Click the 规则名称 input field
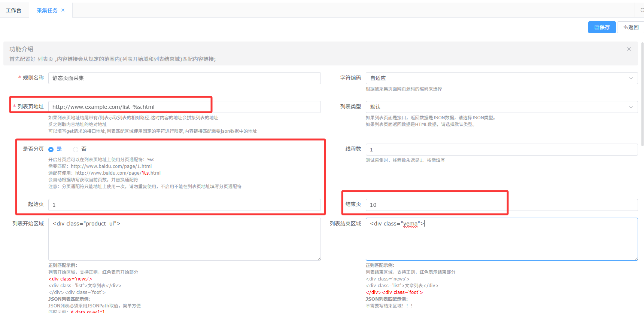The image size is (644, 313). [184, 78]
